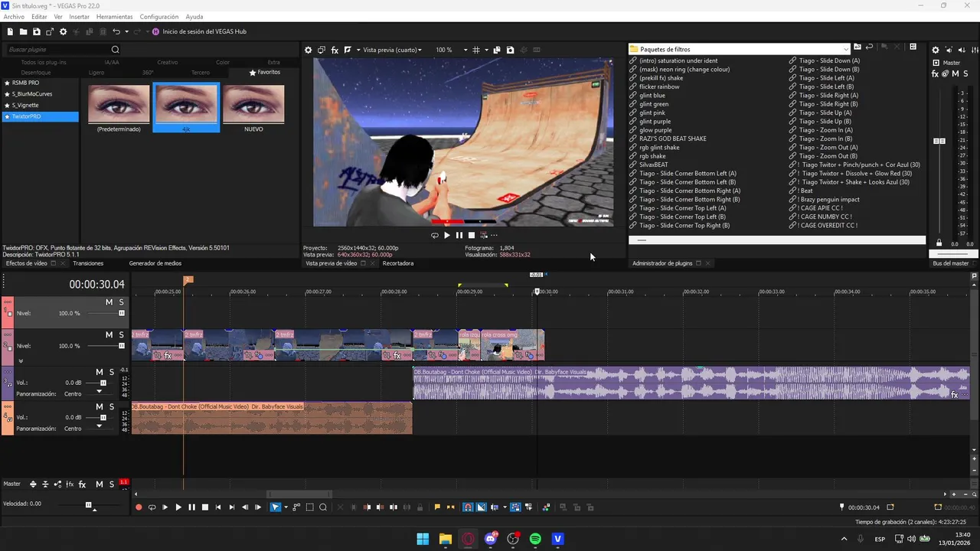
Task: Toggle overlays grid icon in preview
Action: 476,50
